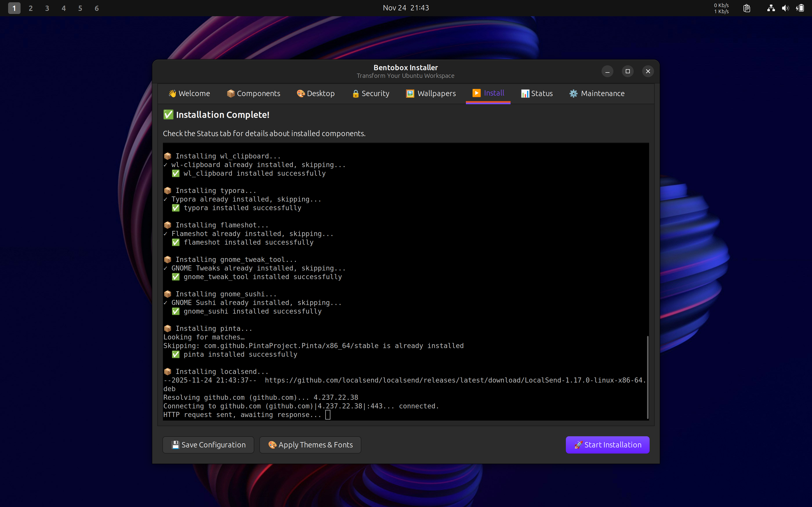Image resolution: width=812 pixels, height=507 pixels.
Task: Apply Themes & Fonts
Action: (x=310, y=445)
